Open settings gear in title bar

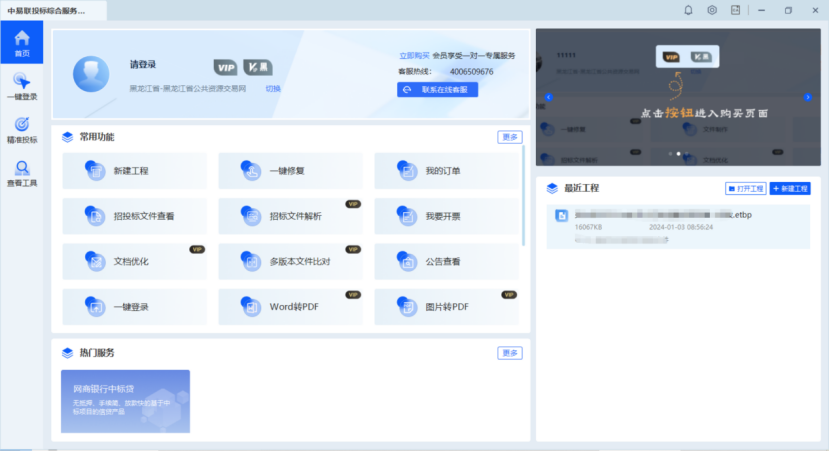click(x=712, y=10)
